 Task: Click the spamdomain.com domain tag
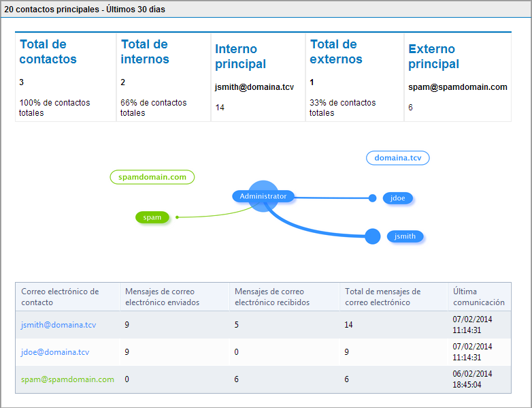[152, 177]
